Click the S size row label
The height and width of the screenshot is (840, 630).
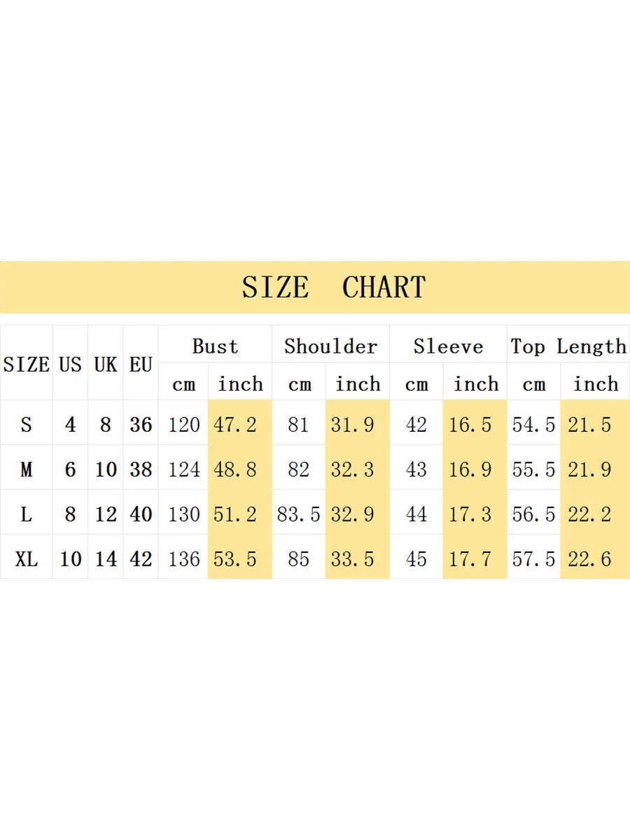tap(27, 424)
